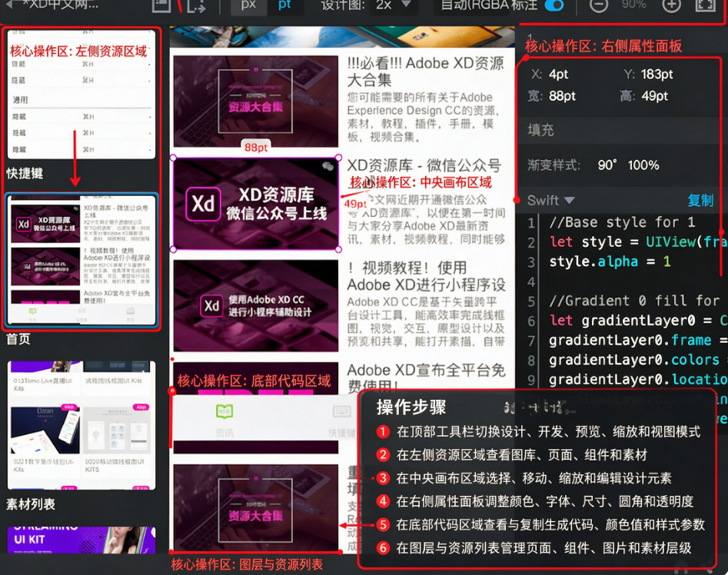This screenshot has width=728, height=575.
Task: Zoom in with the plus icon
Action: click(x=671, y=5)
